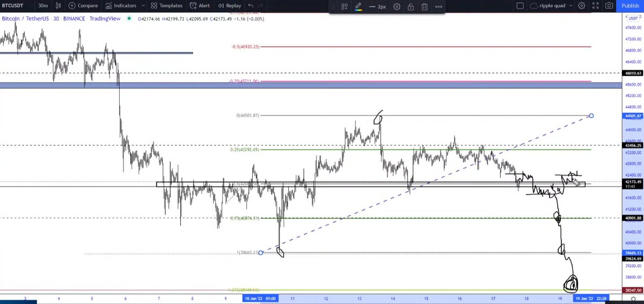Open chart settings gear in top bar
The image size is (644, 304).
(582, 5)
